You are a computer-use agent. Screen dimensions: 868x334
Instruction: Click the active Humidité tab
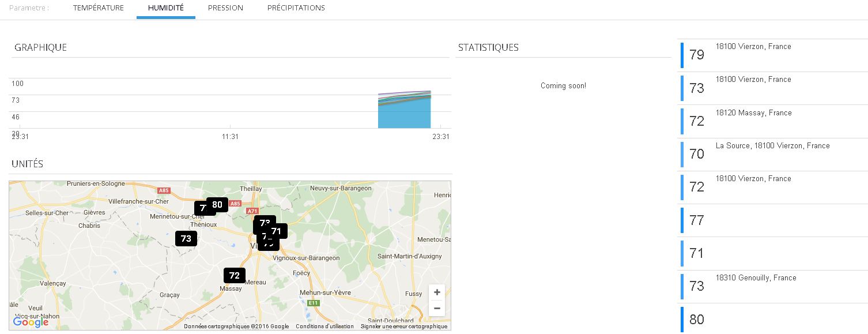click(x=165, y=8)
